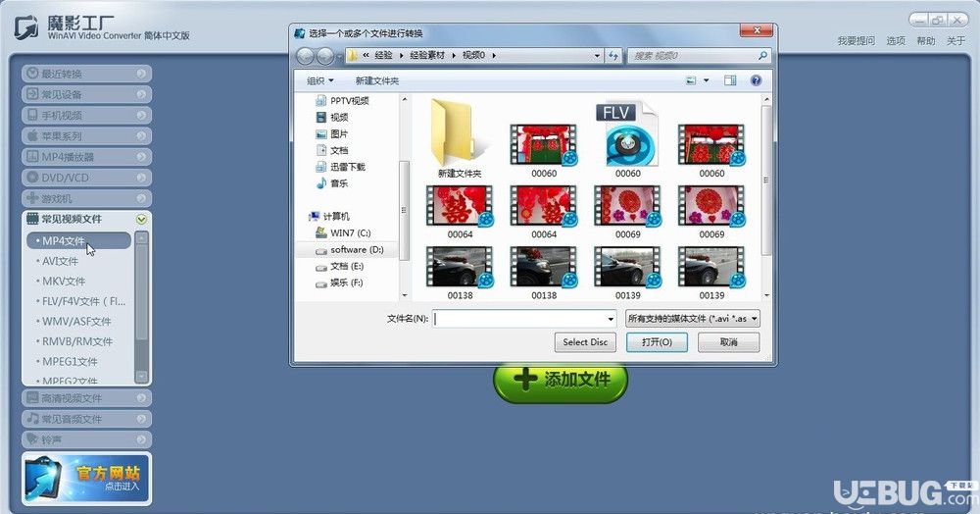Select PPTV视频 in navigation pane
The width and height of the screenshot is (980, 514).
coord(342,101)
